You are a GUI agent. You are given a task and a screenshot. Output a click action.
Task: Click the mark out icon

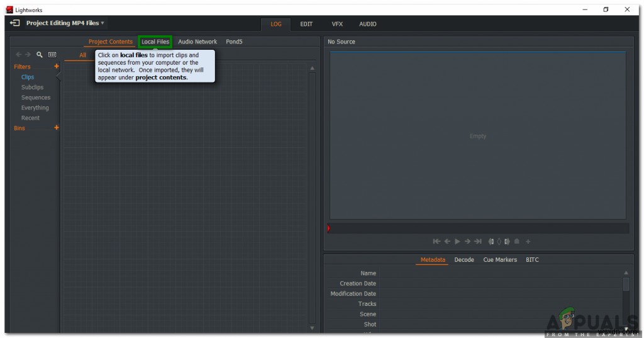pos(506,241)
